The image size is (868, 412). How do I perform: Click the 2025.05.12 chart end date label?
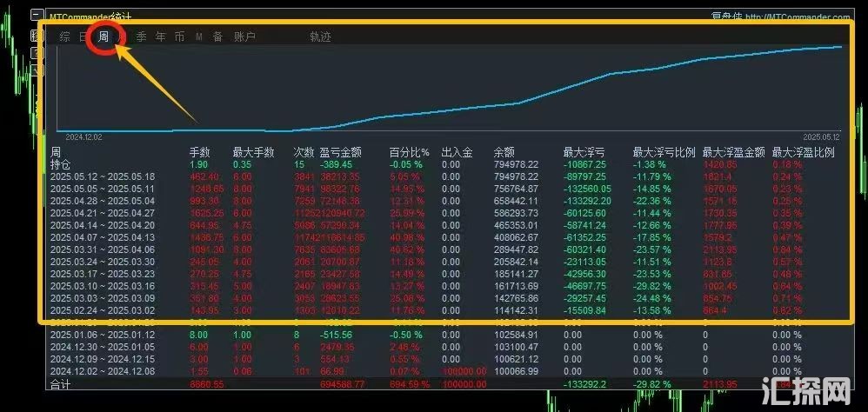click(822, 136)
